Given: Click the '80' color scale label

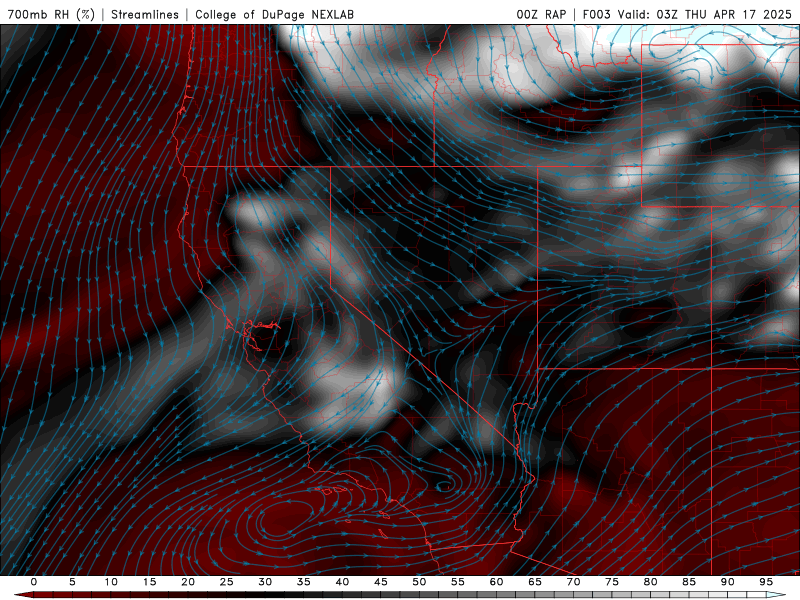Looking at the screenshot, I should click(650, 582).
